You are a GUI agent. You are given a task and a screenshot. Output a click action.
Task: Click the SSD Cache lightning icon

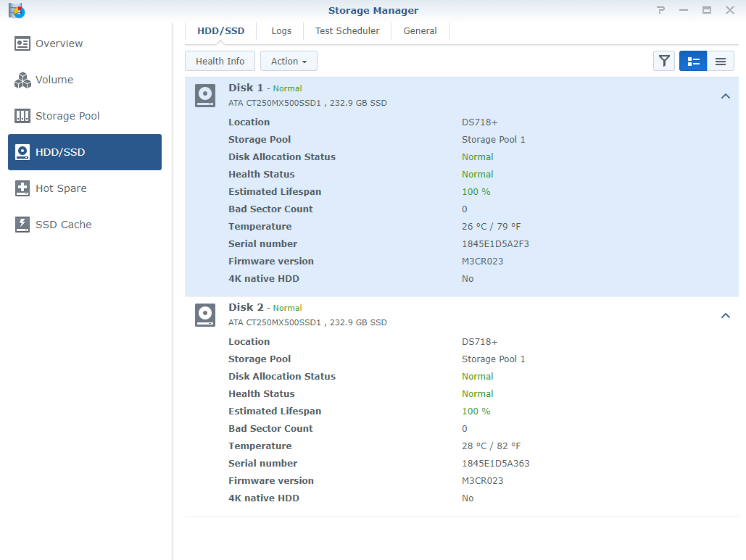click(x=22, y=225)
